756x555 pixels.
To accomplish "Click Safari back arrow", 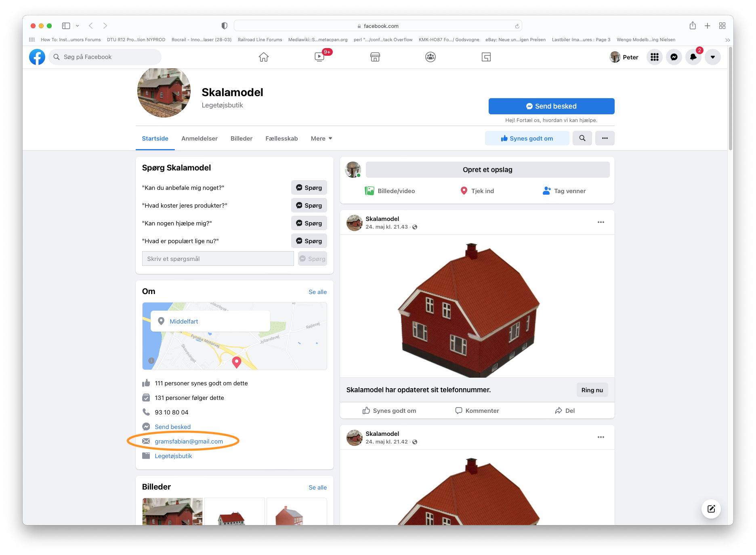I will point(91,26).
